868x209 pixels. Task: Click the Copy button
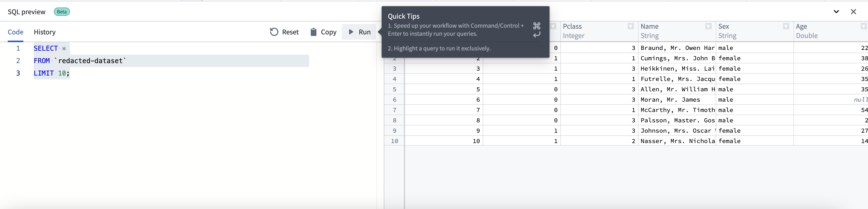[323, 32]
